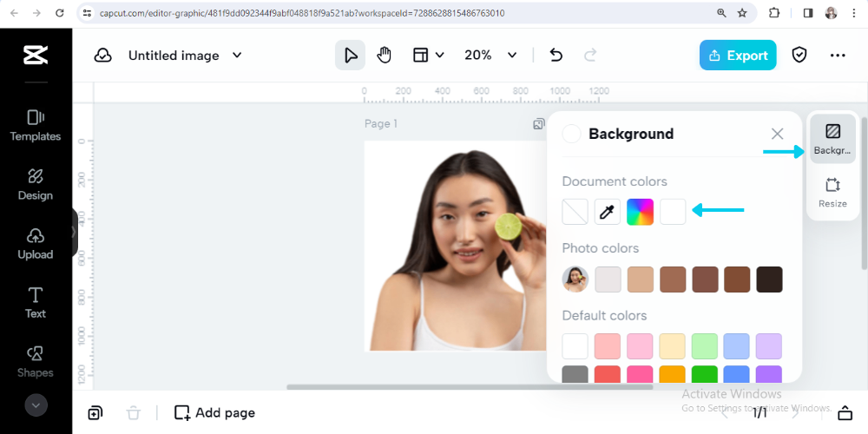Image resolution: width=868 pixels, height=434 pixels.
Task: Open the browser side panel icon
Action: tap(808, 13)
